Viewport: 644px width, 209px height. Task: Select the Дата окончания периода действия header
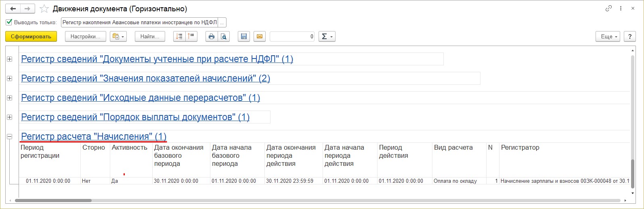click(x=294, y=160)
